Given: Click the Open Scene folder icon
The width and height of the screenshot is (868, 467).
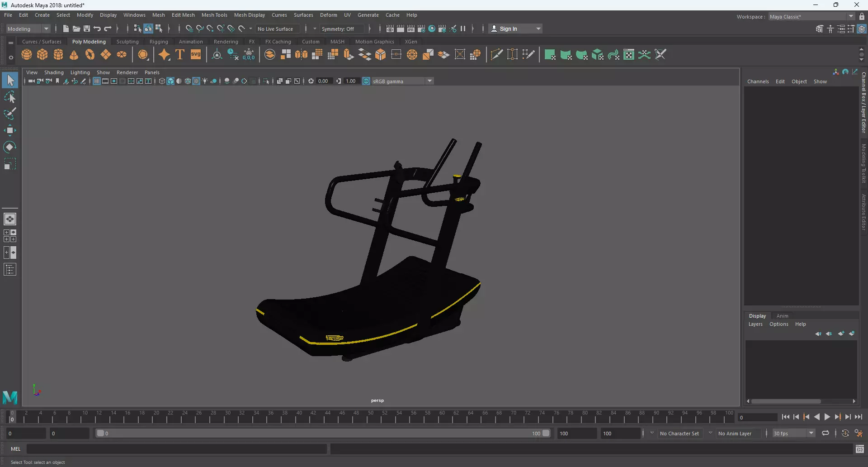Looking at the screenshot, I should (76, 29).
